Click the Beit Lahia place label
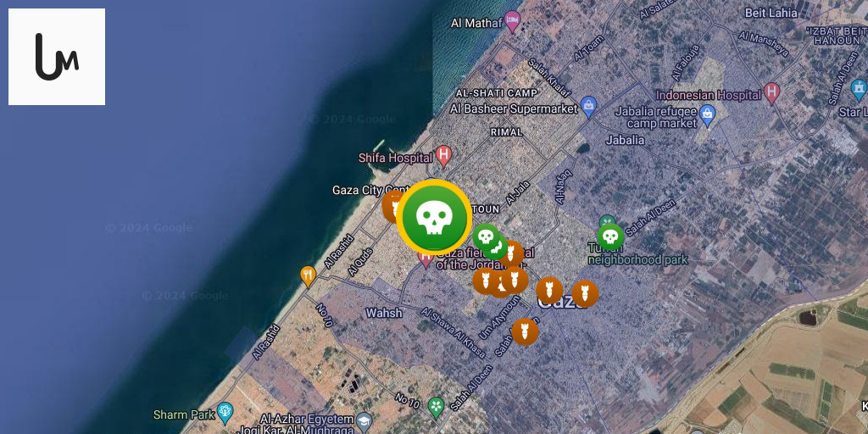The image size is (868, 434). point(771,13)
